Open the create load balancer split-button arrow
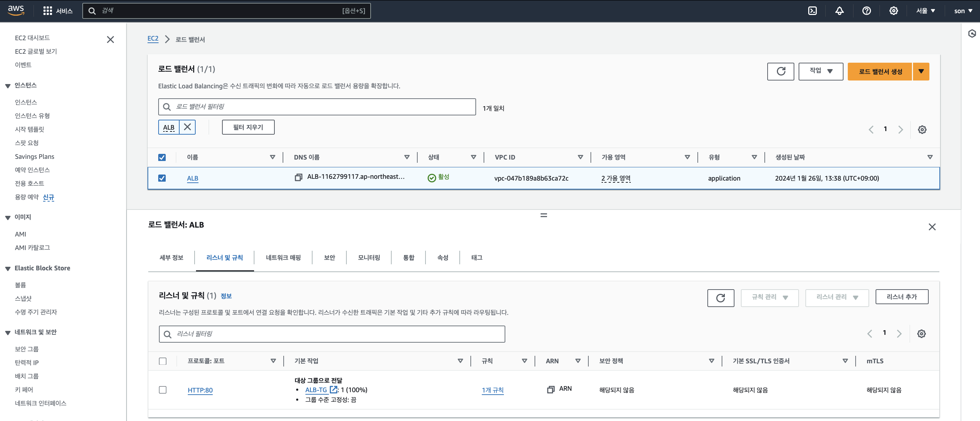Screen dimensions: 980x421 (x=920, y=72)
